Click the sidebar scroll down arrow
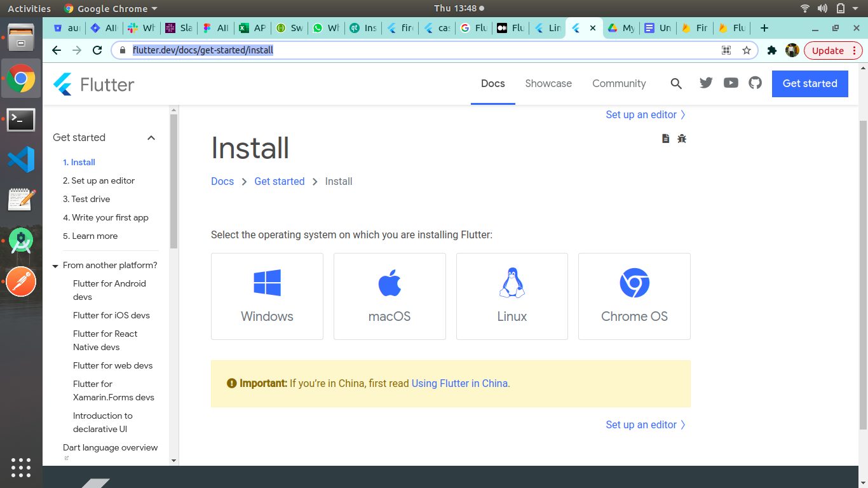The height and width of the screenshot is (488, 868). point(173,460)
